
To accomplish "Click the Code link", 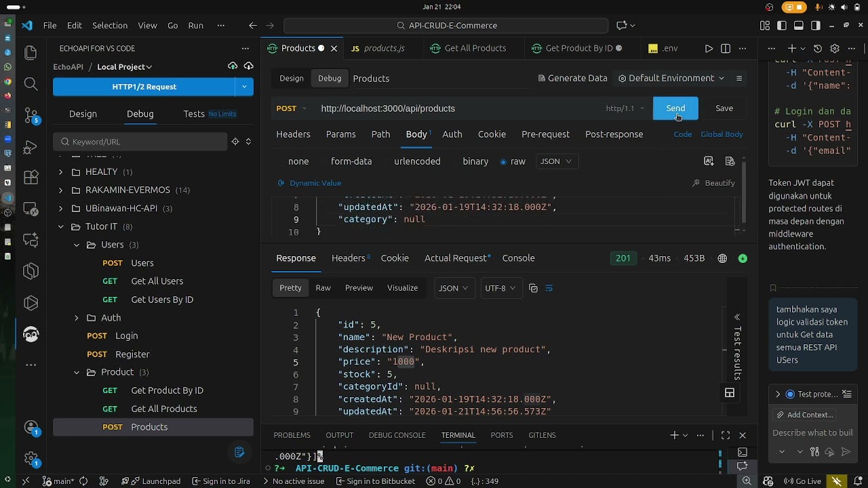I will (683, 134).
